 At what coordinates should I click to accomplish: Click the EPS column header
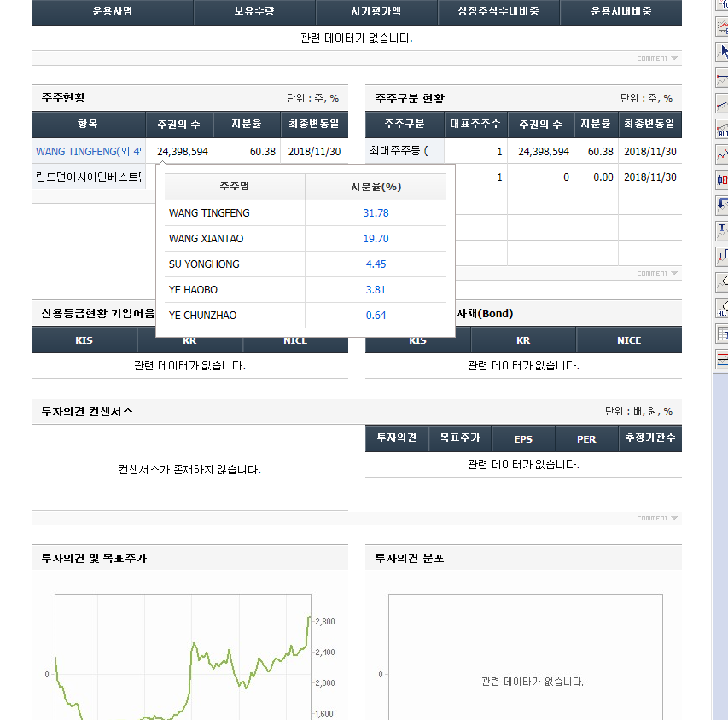coord(523,438)
